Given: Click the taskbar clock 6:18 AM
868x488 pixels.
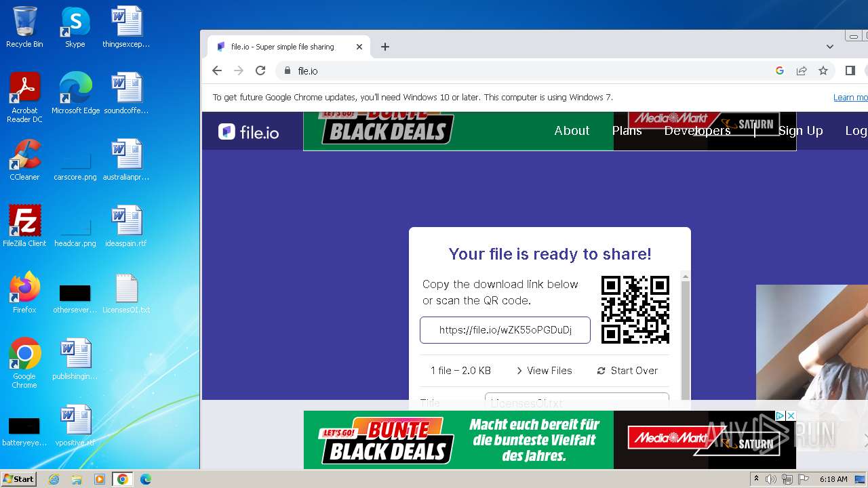Looking at the screenshot, I should (833, 479).
